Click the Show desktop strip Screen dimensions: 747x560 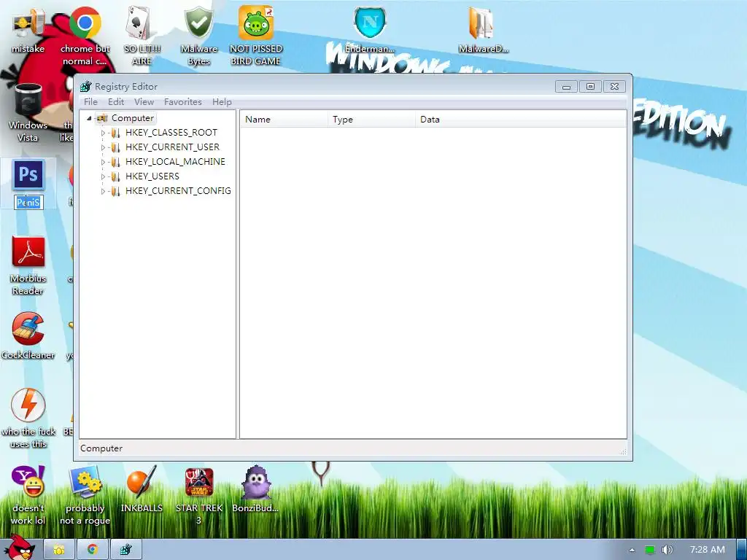tap(741, 550)
